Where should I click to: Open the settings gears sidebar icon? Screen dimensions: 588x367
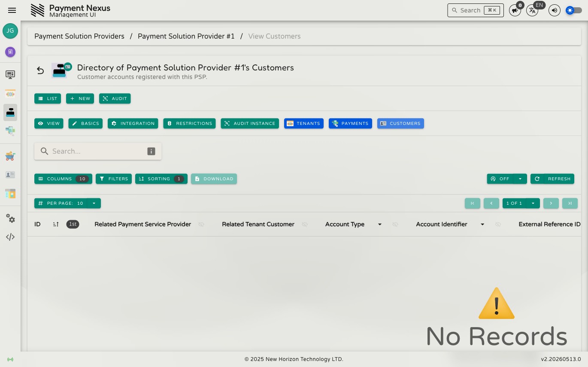coord(10,218)
